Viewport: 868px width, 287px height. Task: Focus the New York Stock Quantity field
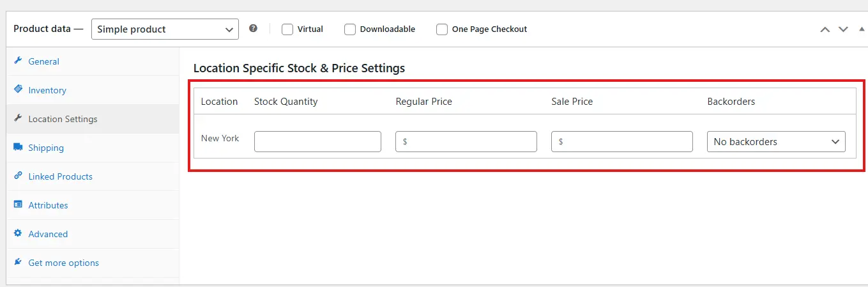coord(317,142)
